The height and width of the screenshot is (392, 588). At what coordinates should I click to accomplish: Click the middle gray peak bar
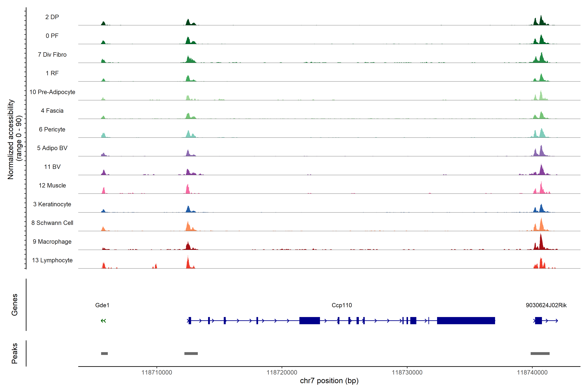click(x=191, y=353)
